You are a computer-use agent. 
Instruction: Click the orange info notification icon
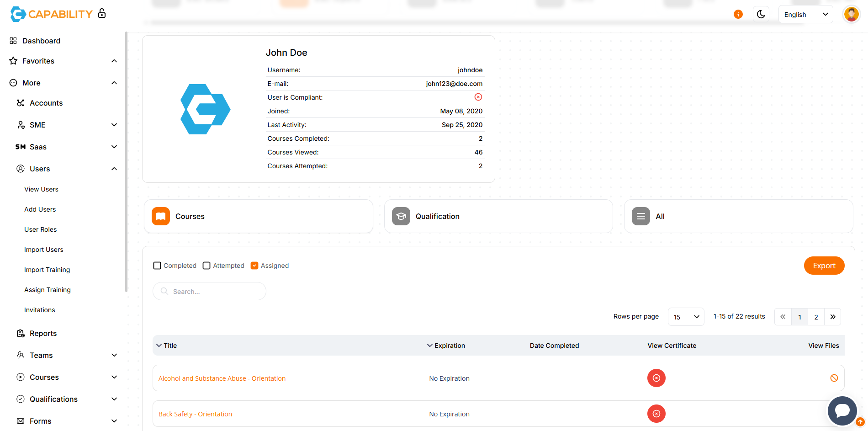point(738,14)
